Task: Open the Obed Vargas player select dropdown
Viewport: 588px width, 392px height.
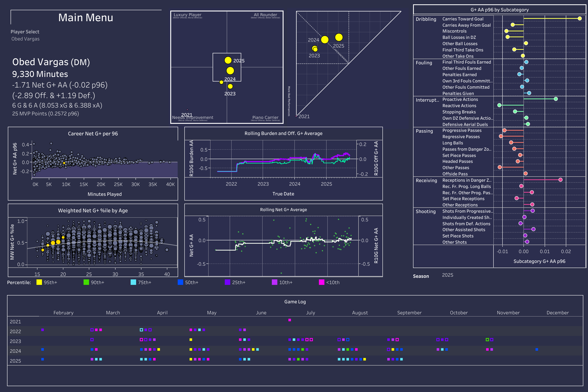Action: tap(25, 39)
